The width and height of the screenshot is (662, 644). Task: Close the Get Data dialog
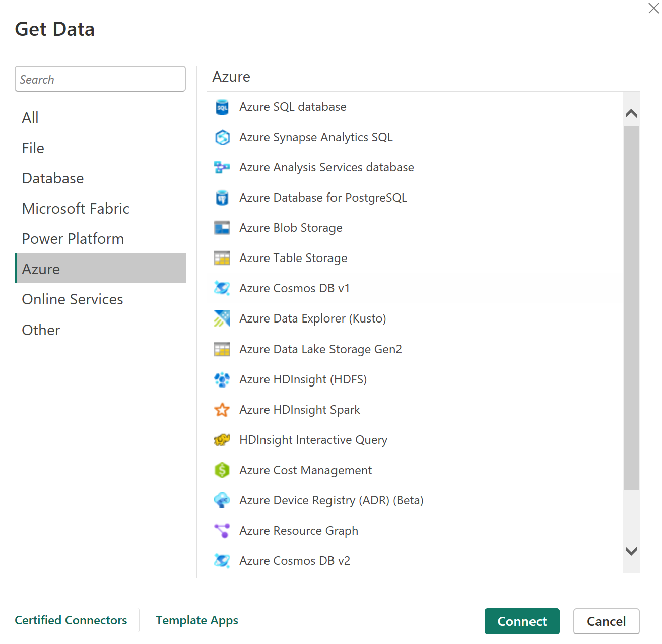(x=653, y=8)
